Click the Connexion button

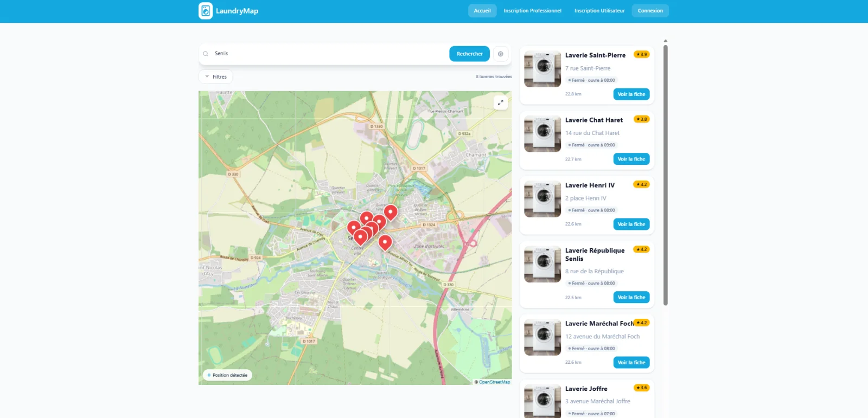(x=650, y=11)
